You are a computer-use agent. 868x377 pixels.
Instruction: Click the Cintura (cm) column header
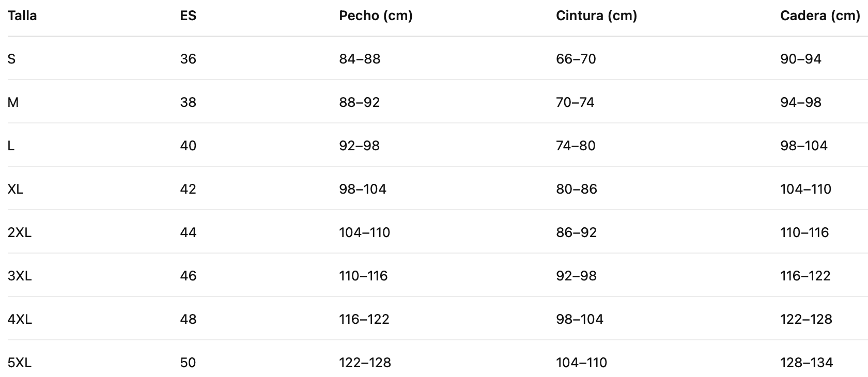pyautogui.click(x=596, y=16)
